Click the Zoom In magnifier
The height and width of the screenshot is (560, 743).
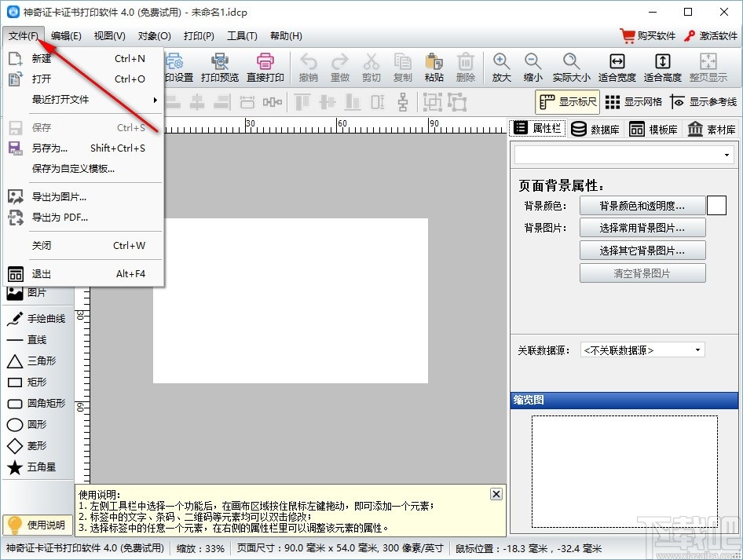(501, 68)
